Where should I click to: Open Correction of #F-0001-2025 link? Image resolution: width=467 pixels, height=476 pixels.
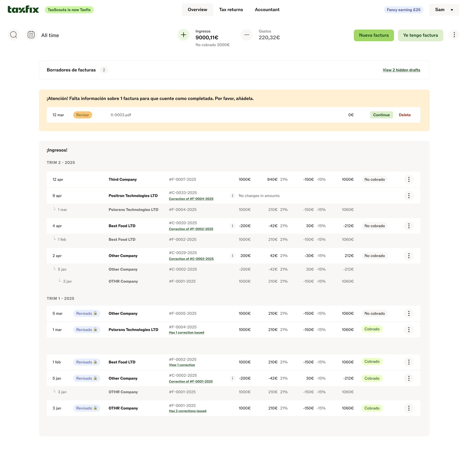[x=191, y=382]
